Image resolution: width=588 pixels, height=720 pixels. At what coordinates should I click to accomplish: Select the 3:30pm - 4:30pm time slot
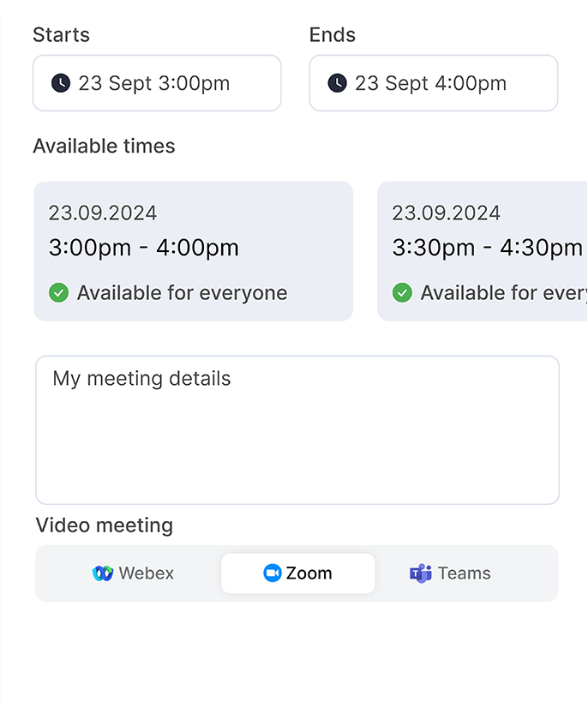tap(483, 251)
